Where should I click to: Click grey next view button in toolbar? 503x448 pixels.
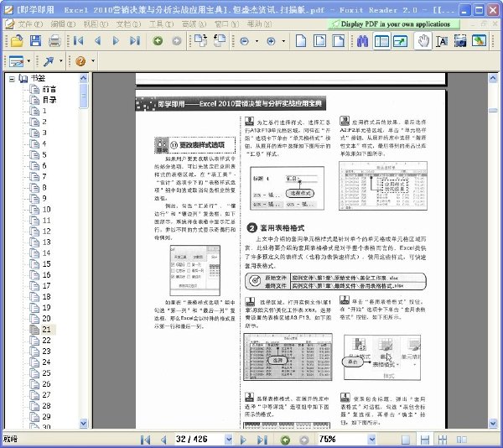pyautogui.click(x=176, y=41)
